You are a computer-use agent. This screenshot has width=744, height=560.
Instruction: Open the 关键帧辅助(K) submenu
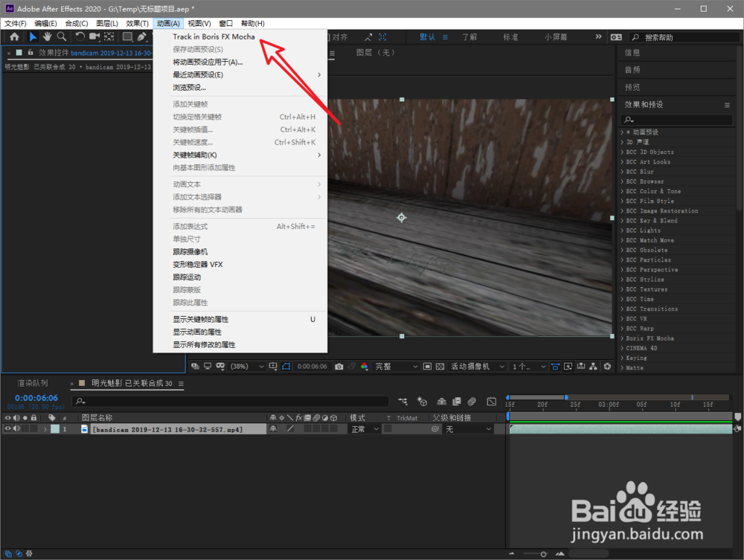[240, 155]
